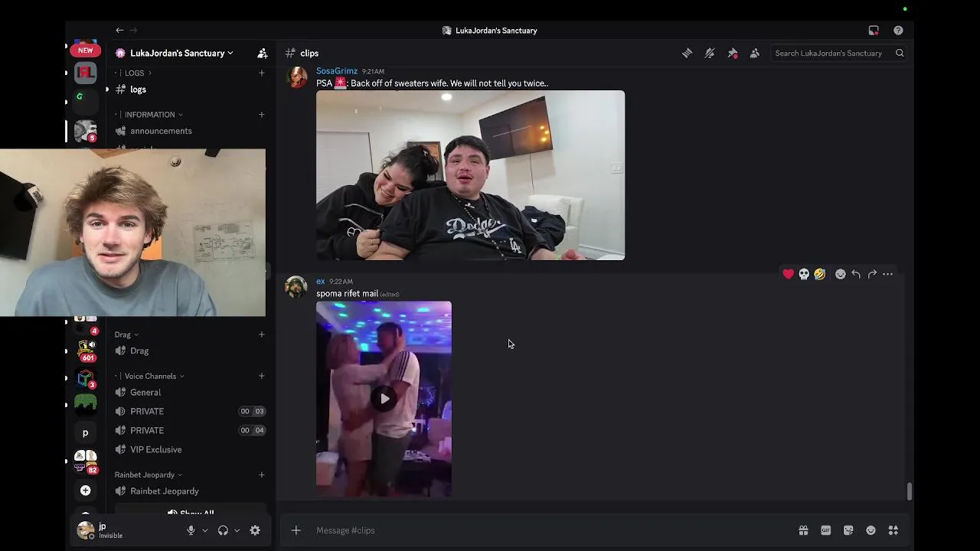Open the apps launcher icon in message bar
The height and width of the screenshot is (551, 980).
[893, 530]
